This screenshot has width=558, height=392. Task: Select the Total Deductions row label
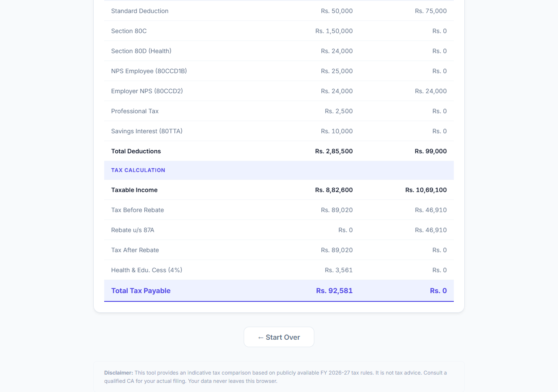[136, 151]
